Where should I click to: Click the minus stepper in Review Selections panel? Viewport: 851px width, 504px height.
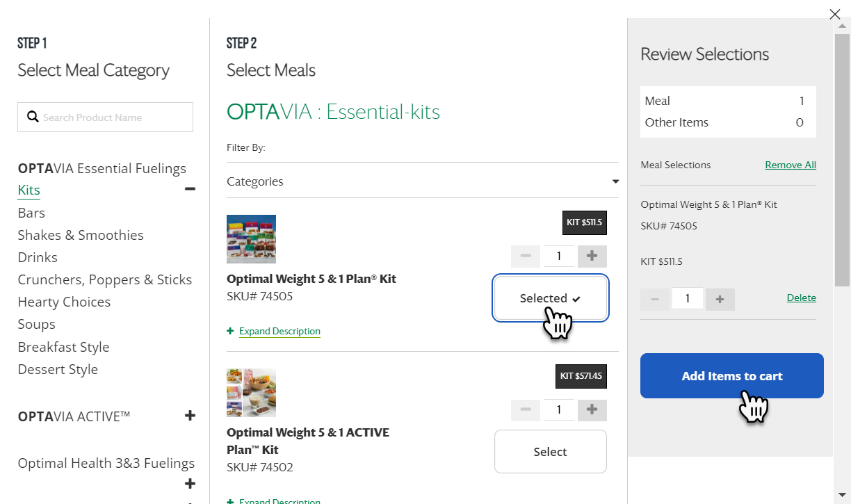[x=654, y=298]
